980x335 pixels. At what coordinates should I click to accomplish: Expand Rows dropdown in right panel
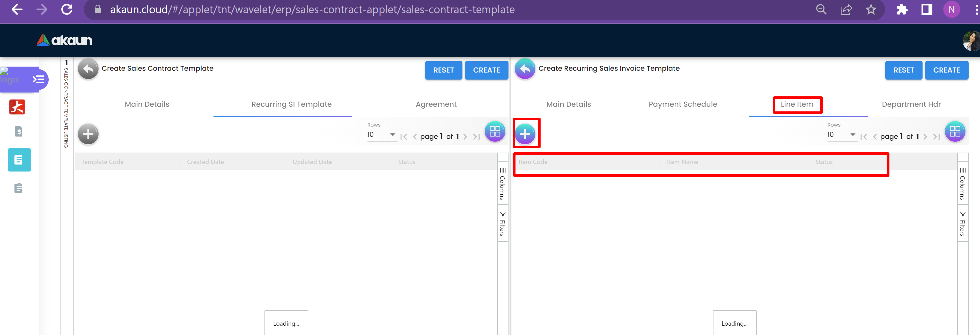842,135
